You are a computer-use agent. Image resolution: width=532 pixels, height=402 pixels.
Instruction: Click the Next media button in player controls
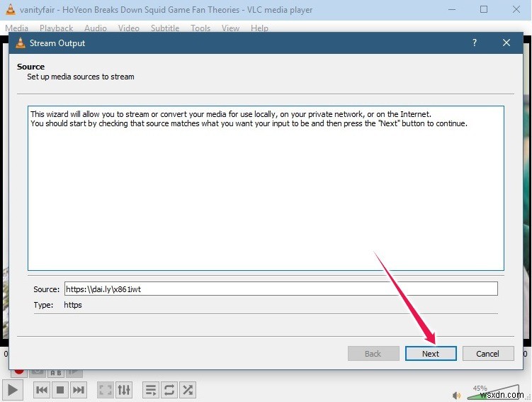[79, 390]
